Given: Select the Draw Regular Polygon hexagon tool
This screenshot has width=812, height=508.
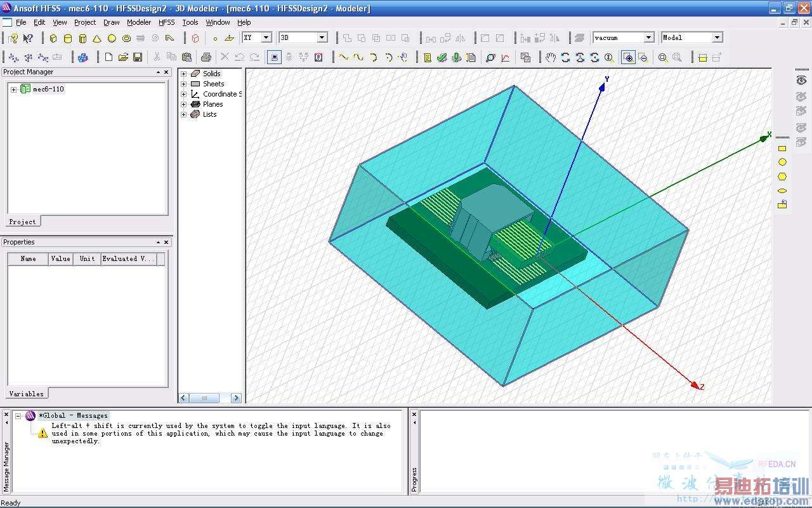Looking at the screenshot, I should (x=782, y=177).
